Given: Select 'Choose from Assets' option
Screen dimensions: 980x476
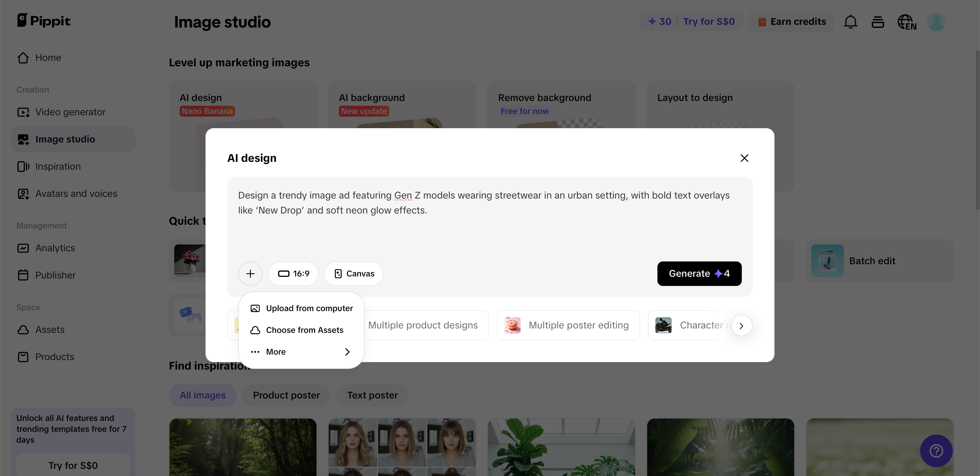Looking at the screenshot, I should tap(304, 330).
